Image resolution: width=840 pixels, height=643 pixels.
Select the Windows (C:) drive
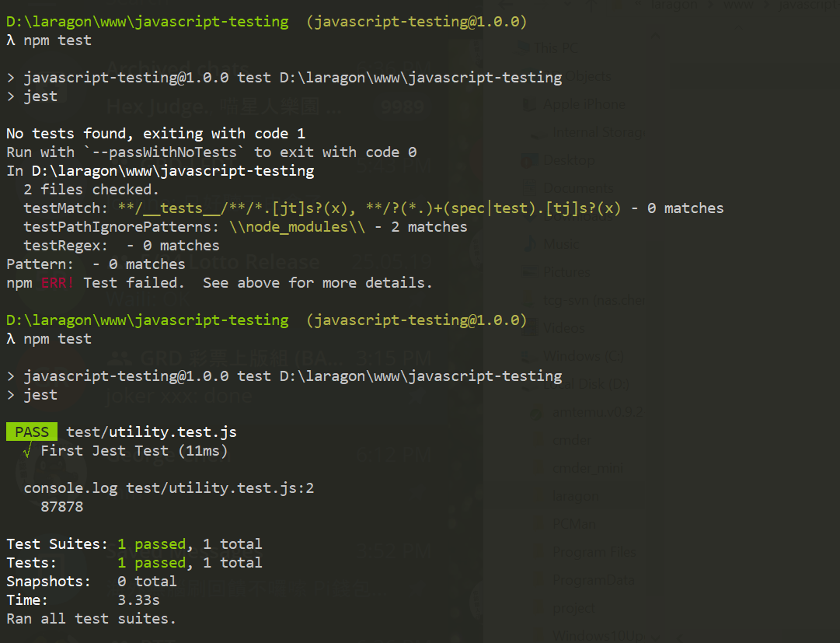[x=583, y=356]
